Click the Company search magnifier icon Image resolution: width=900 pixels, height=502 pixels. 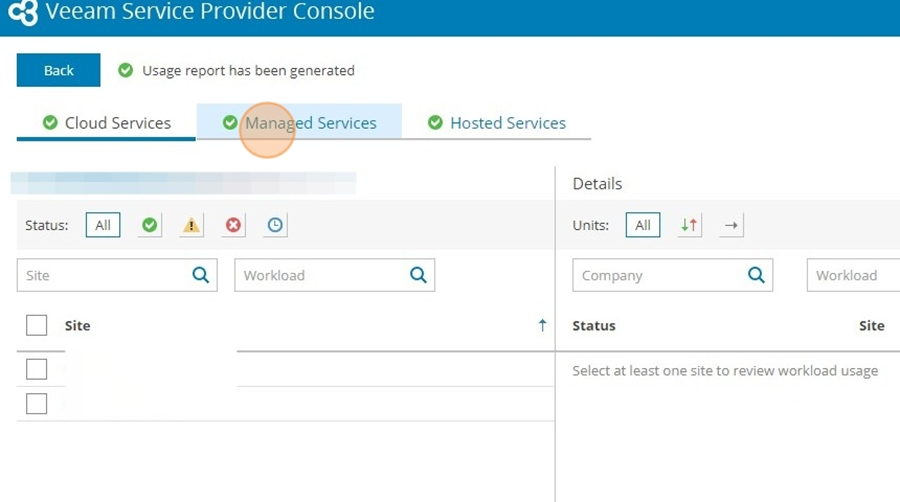click(x=756, y=275)
